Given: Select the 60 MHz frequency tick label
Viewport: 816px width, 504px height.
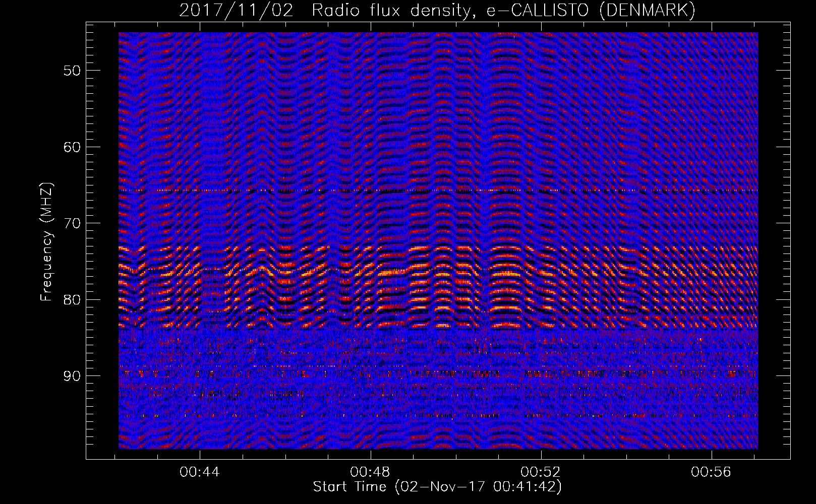Looking at the screenshot, I should [72, 147].
